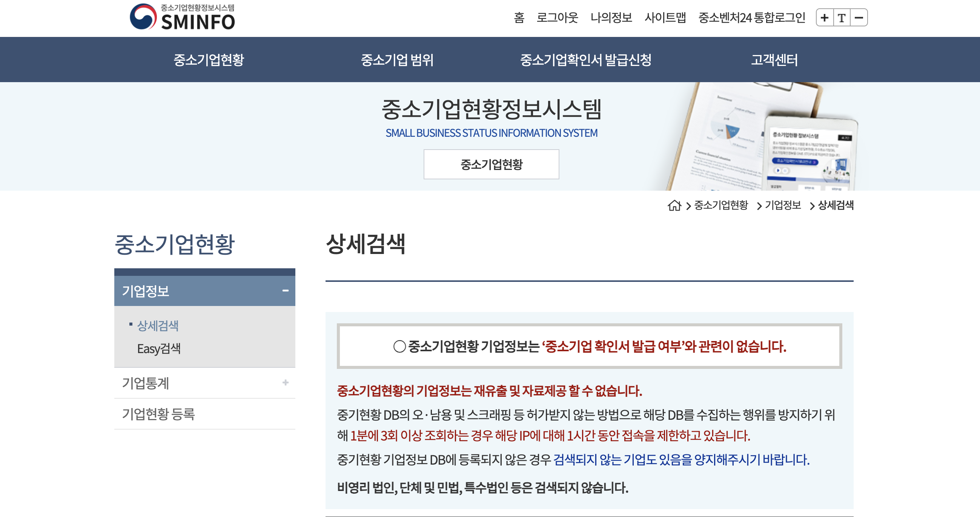
Task: Click 중소벤처24 통합로그인 link
Action: [x=751, y=18]
